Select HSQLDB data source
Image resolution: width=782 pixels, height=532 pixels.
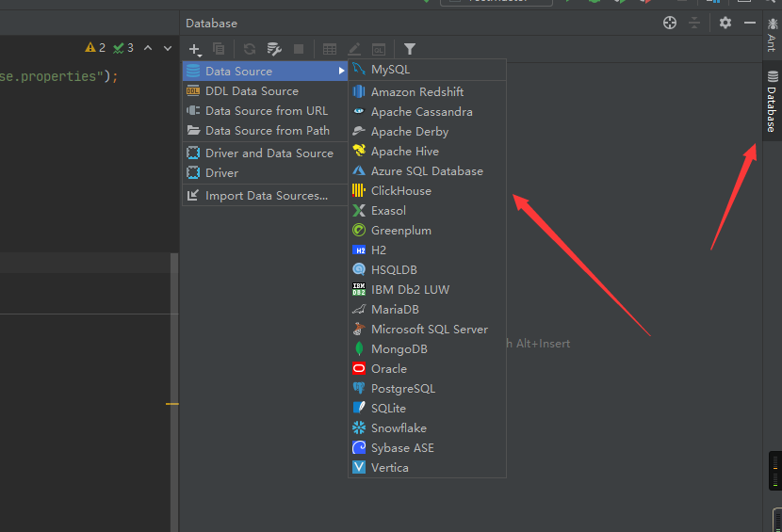pos(428,269)
